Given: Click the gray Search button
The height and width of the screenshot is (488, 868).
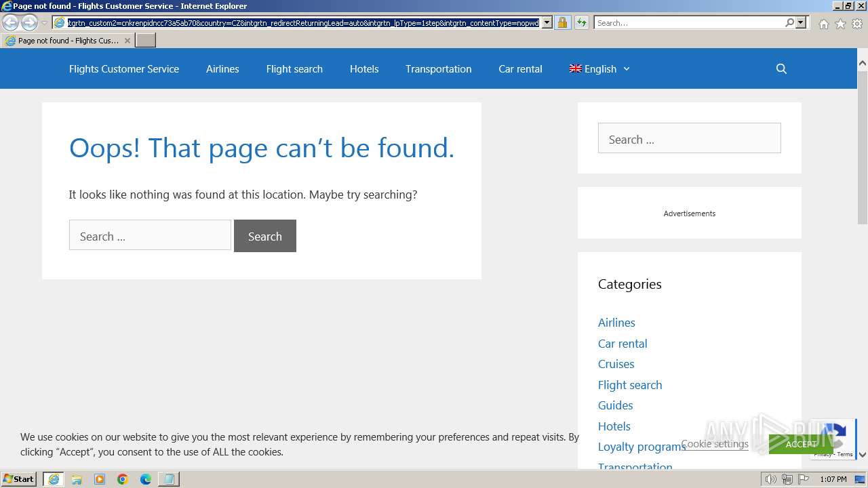Looking at the screenshot, I should pos(265,236).
